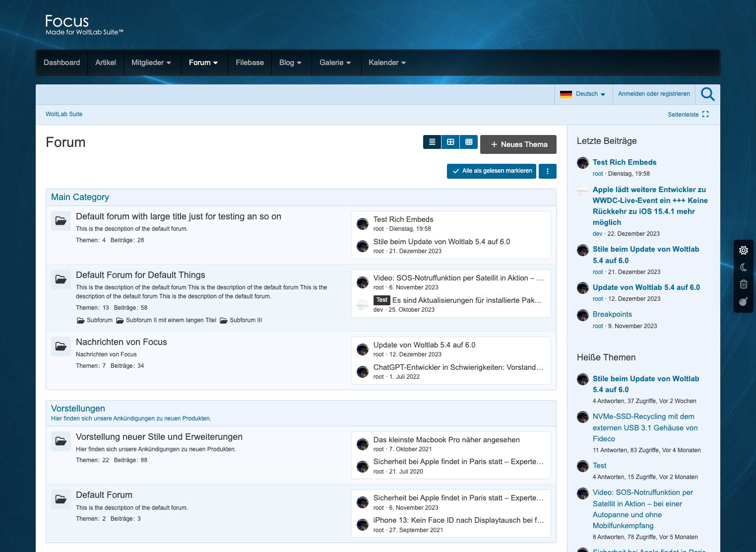Go to the Dashboard menu item

(62, 63)
